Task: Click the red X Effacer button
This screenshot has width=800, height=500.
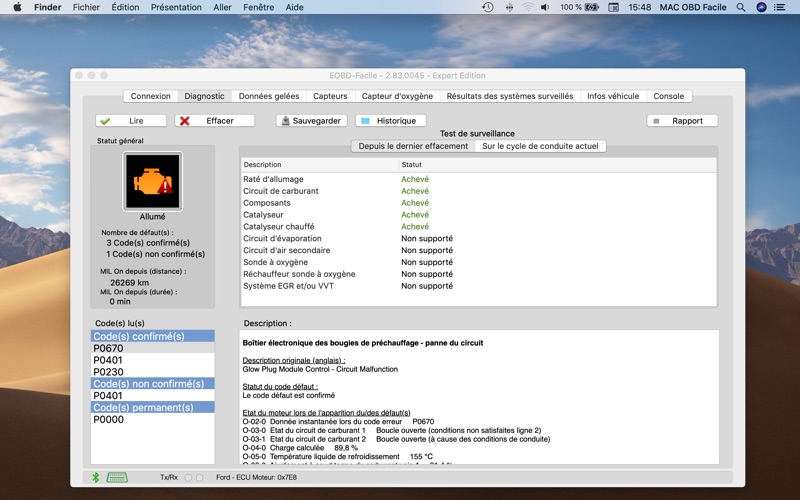Action: coord(214,121)
